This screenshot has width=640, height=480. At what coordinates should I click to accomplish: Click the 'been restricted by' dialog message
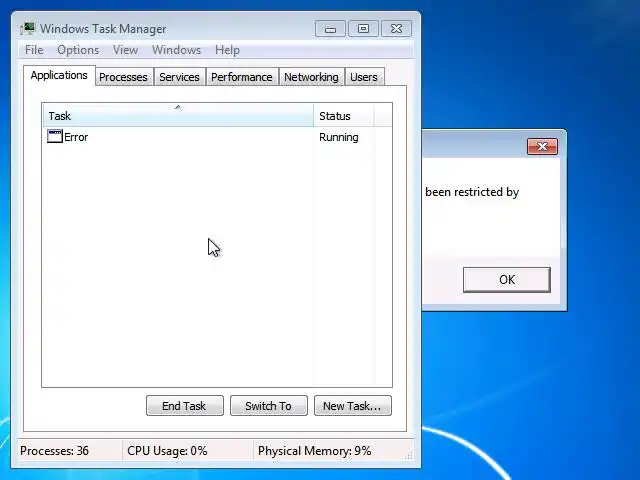click(x=472, y=192)
